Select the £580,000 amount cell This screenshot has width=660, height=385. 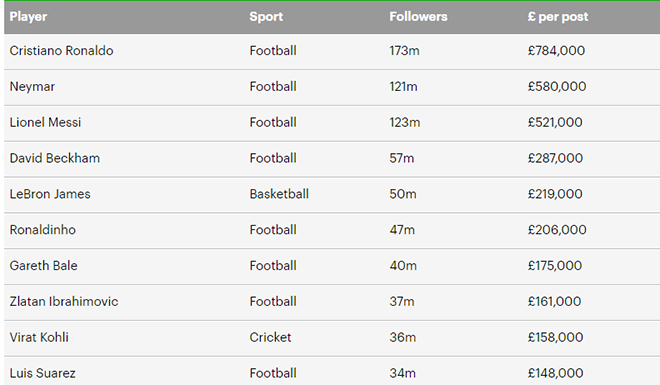coord(557,87)
